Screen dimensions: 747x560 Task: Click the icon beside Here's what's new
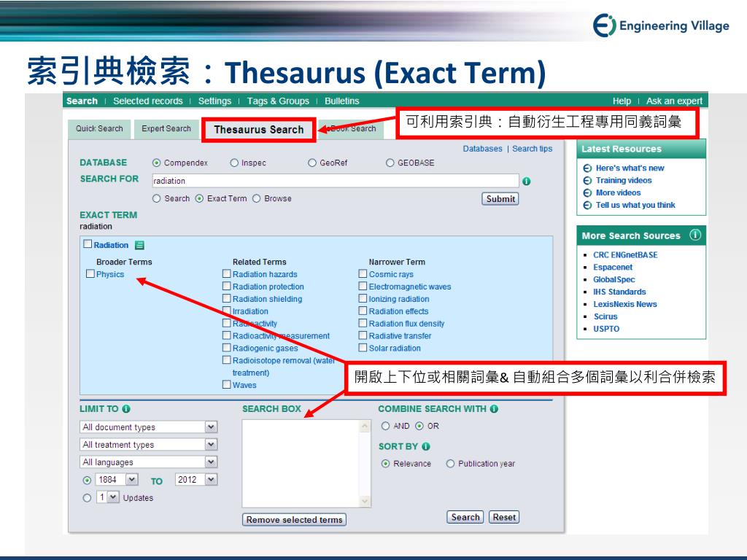click(587, 168)
